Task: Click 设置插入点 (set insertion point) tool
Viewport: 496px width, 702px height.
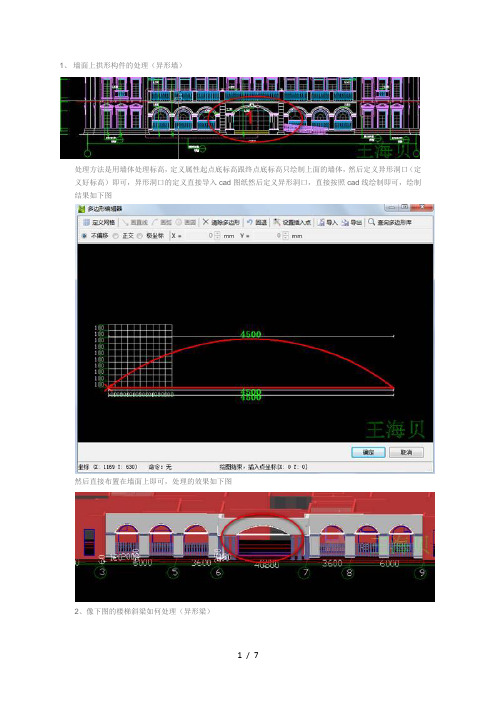Action: coord(292,223)
